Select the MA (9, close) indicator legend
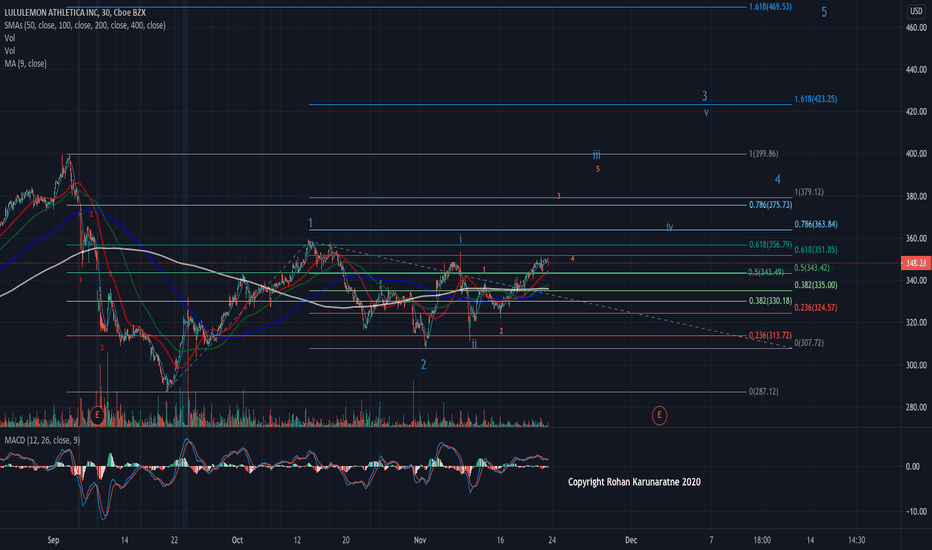The height and width of the screenshot is (550, 932). pyautogui.click(x=26, y=64)
